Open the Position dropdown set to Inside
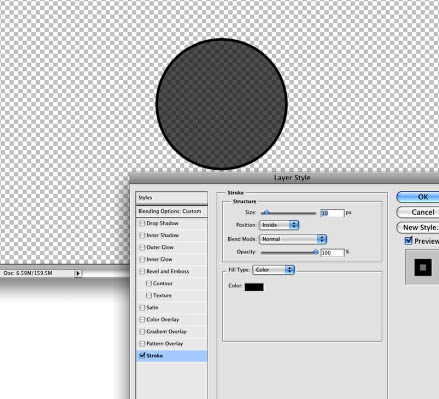439x399 pixels. coord(279,225)
